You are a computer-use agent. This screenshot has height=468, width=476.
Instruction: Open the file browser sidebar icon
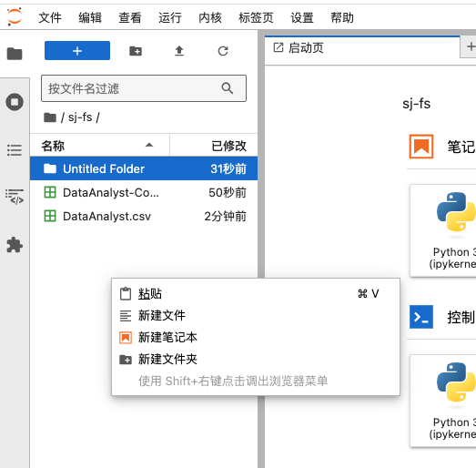(15, 54)
